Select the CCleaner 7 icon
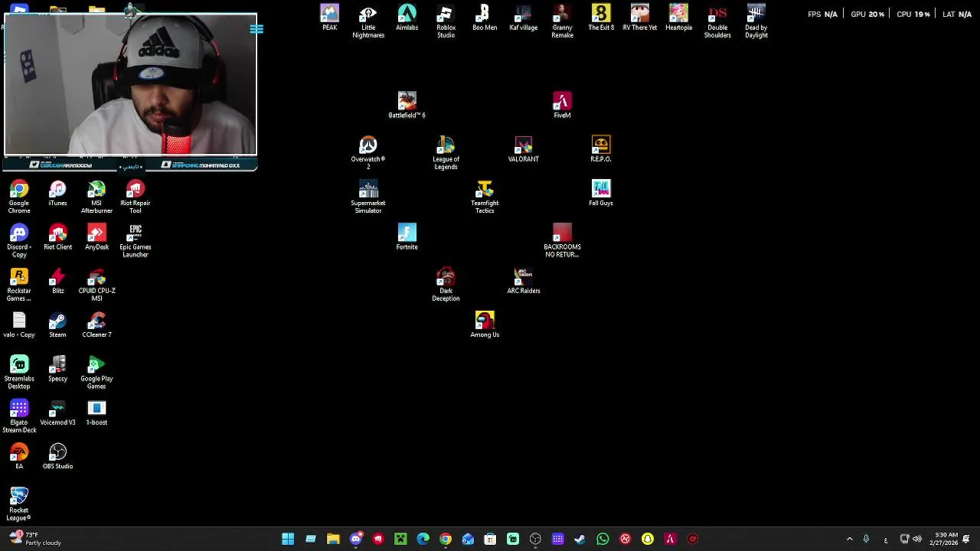 click(96, 324)
